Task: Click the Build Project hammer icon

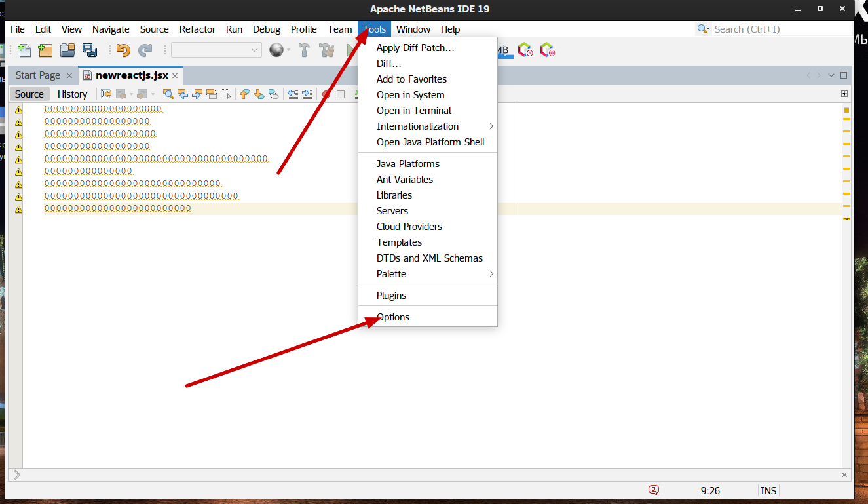Action: point(304,50)
